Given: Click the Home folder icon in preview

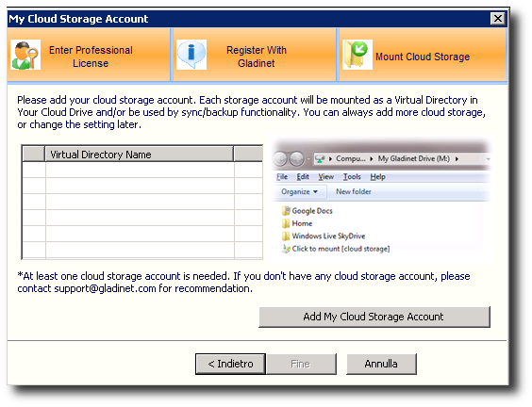Looking at the screenshot, I should (286, 223).
